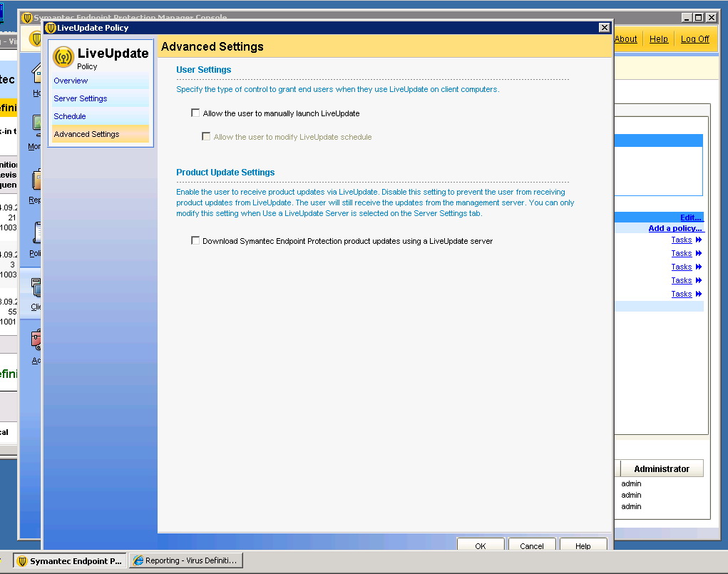Expand the first Tasks double-arrow icon

point(699,240)
